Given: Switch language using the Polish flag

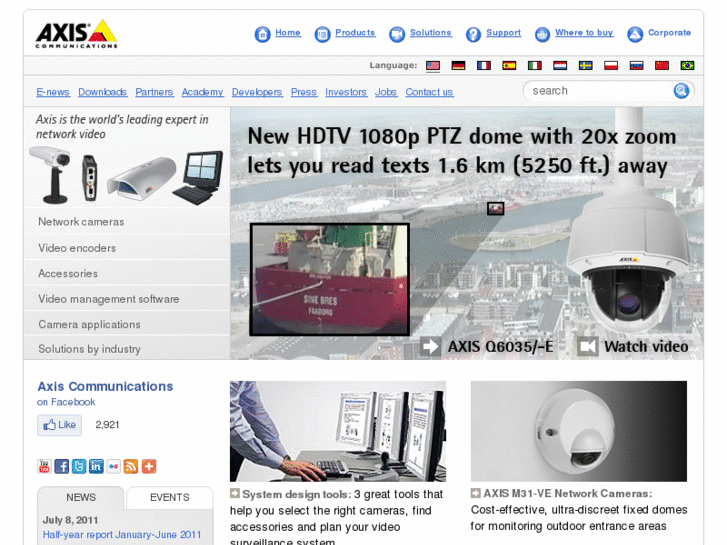Looking at the screenshot, I should click(x=611, y=65).
